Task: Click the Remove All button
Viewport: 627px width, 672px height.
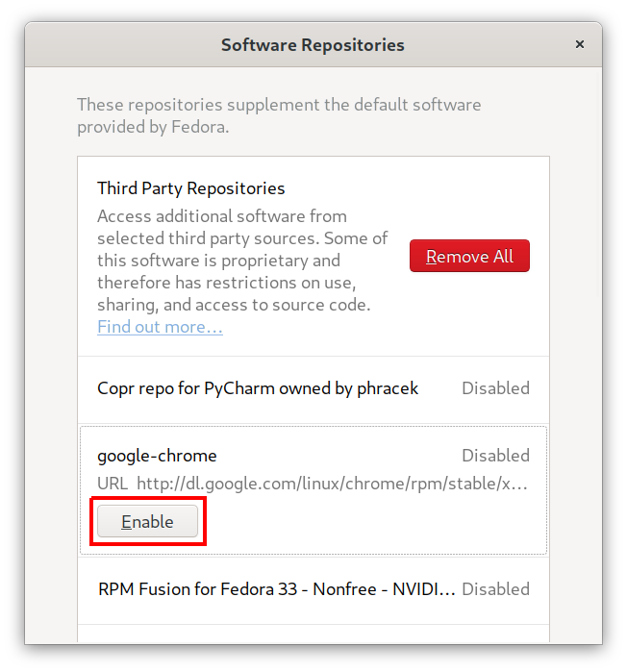Action: pyautogui.click(x=469, y=257)
